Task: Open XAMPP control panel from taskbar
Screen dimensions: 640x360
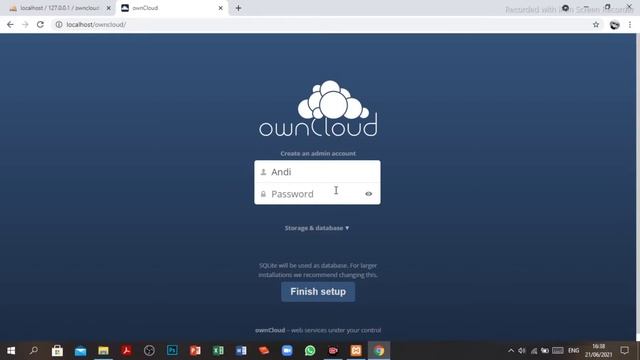Action: [x=356, y=351]
